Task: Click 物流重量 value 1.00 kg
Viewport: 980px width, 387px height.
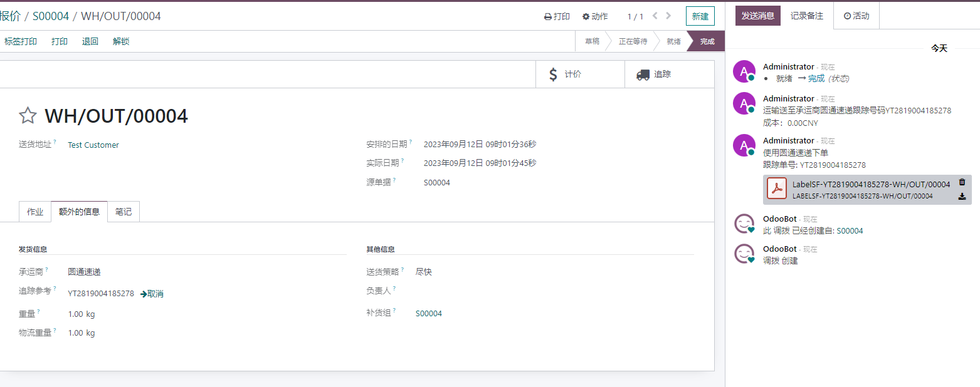Action: pyautogui.click(x=82, y=333)
